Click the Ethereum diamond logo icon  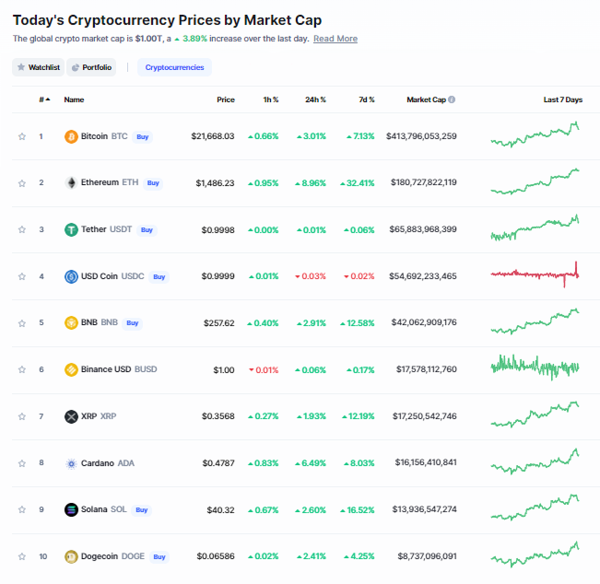click(71, 183)
